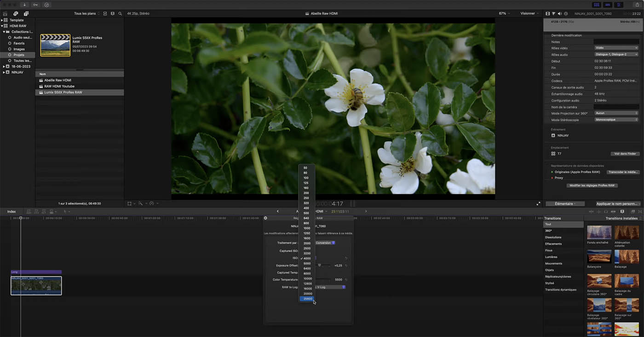Screen dimensions: 644x337
Task: Select ISO 1600 in the list
Action: 306,238
